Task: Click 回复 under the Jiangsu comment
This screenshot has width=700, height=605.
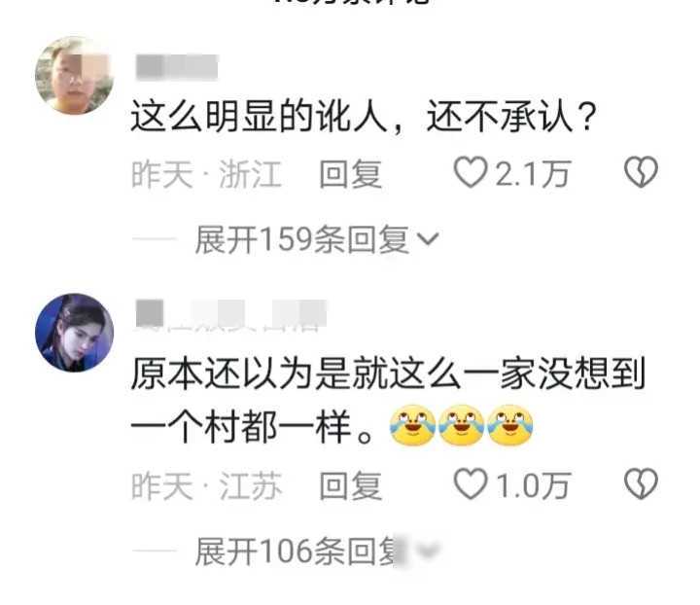Action: 350,485
